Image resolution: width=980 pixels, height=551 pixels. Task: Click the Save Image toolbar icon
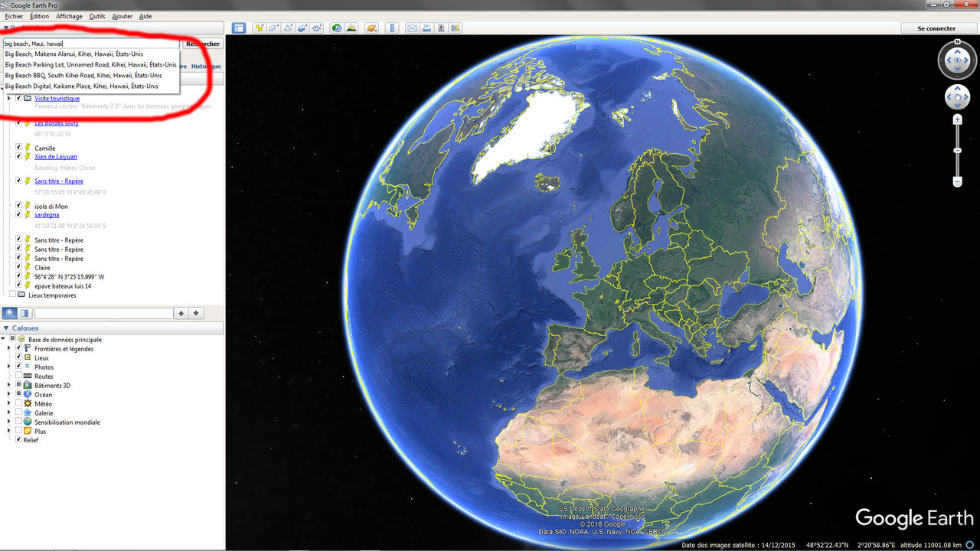441,28
